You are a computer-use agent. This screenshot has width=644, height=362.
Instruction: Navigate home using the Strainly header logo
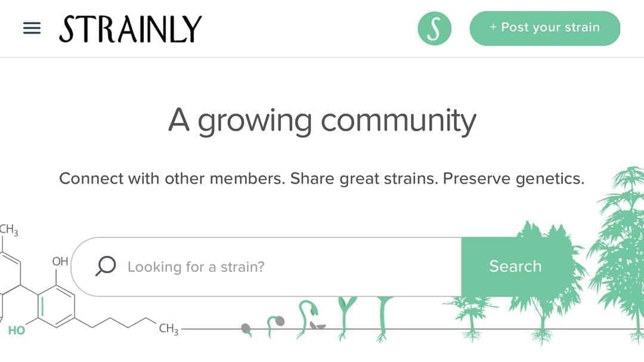click(x=129, y=27)
